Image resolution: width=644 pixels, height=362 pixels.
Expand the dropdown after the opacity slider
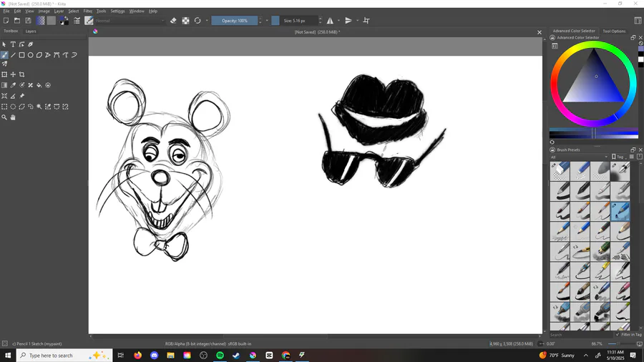click(267, 21)
